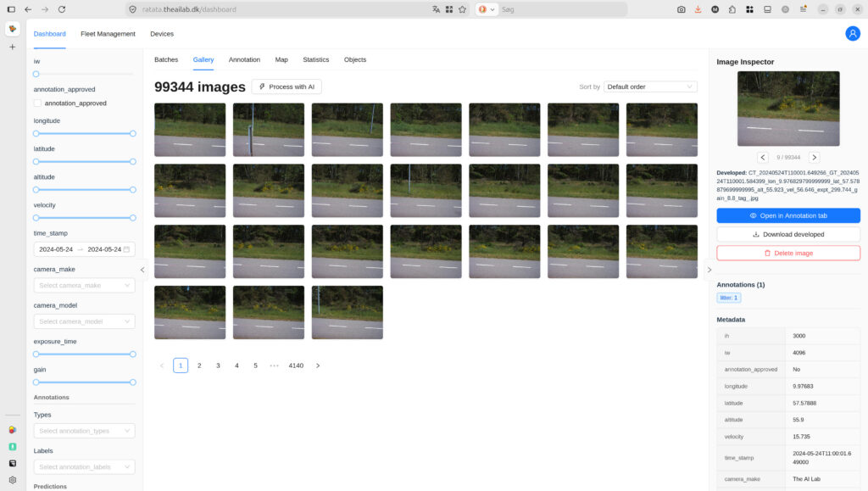The height and width of the screenshot is (491, 868).
Task: Open the browser menu icon
Action: coord(804,9)
